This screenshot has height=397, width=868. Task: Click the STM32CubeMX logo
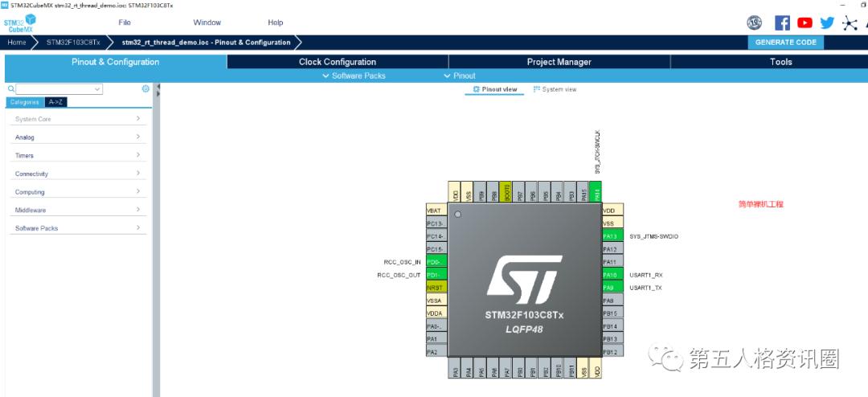20,23
